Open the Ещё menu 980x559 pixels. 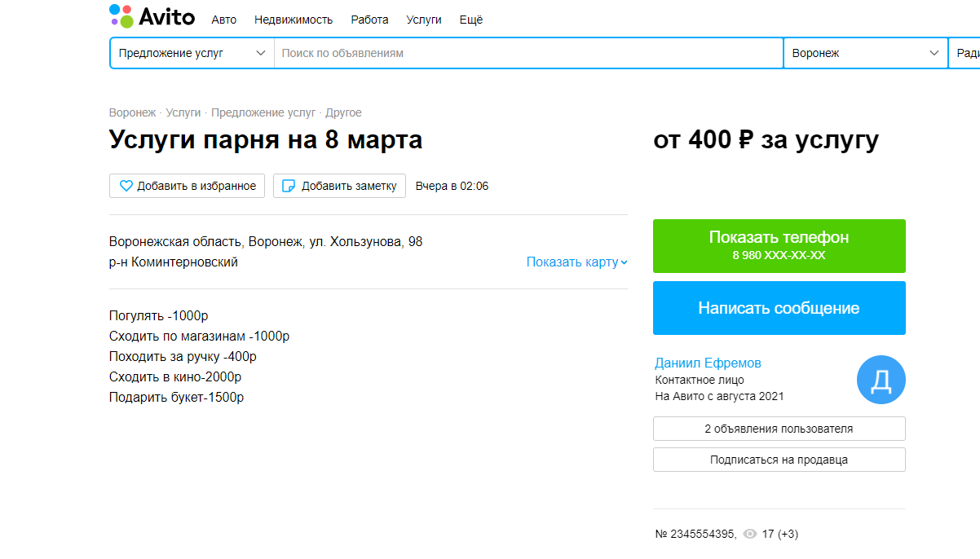tap(470, 20)
